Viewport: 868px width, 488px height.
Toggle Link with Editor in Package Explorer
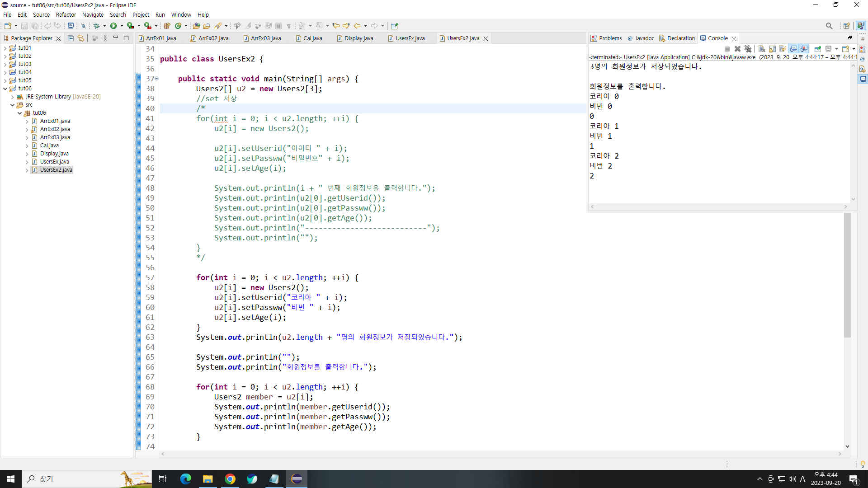(81, 38)
